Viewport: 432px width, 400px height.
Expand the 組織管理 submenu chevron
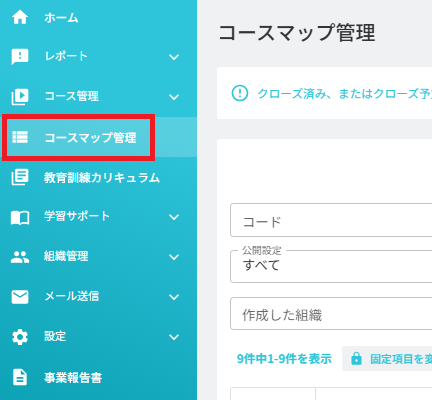[x=174, y=257]
